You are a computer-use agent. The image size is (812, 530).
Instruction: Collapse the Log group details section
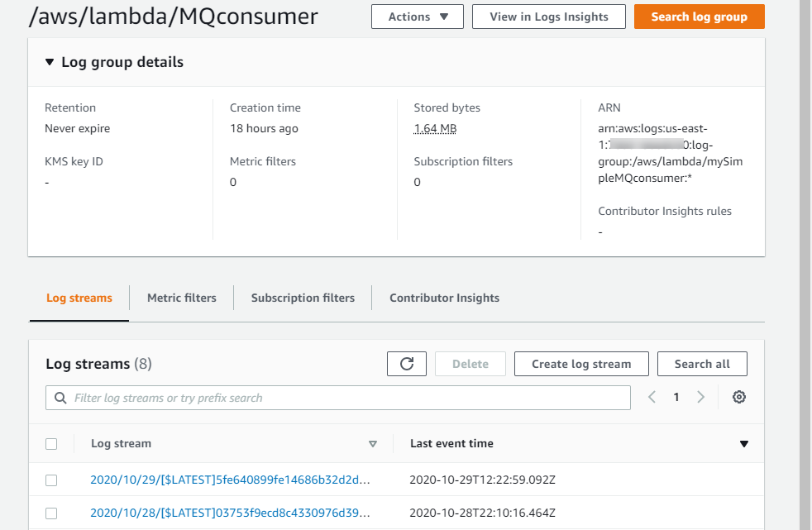[x=49, y=62]
